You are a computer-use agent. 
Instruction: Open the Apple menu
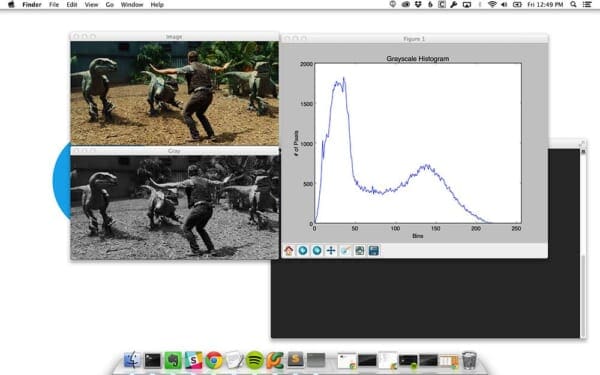11,5
